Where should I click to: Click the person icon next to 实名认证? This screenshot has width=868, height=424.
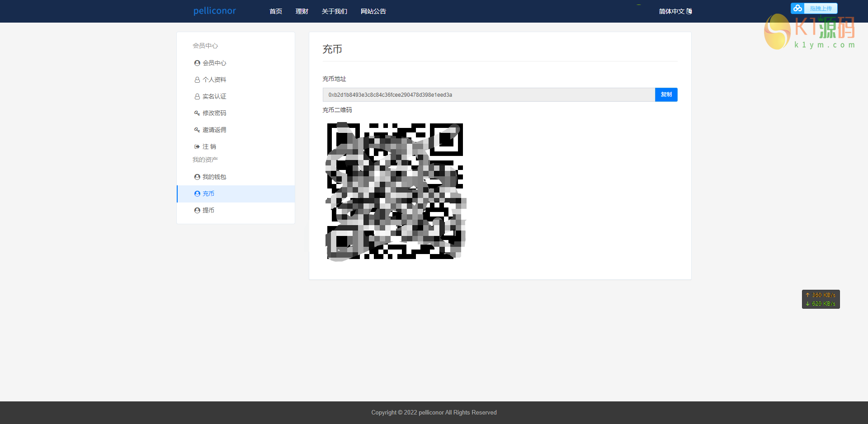(197, 96)
